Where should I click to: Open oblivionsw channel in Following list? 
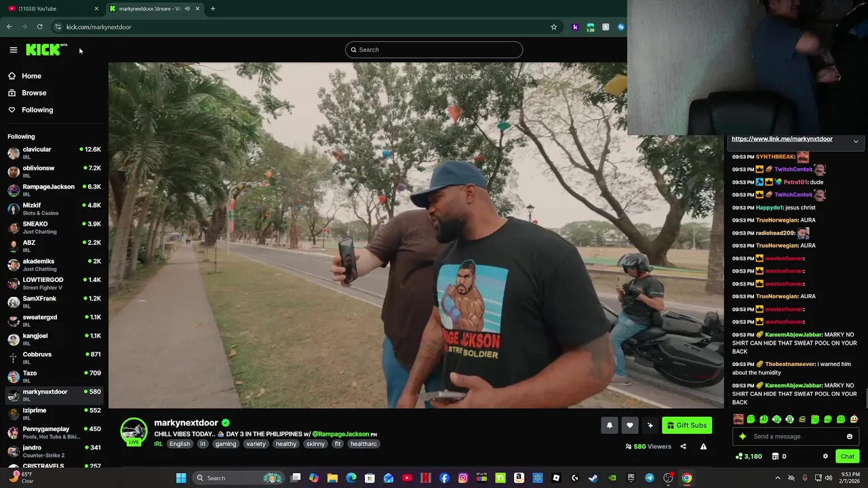tap(54, 171)
